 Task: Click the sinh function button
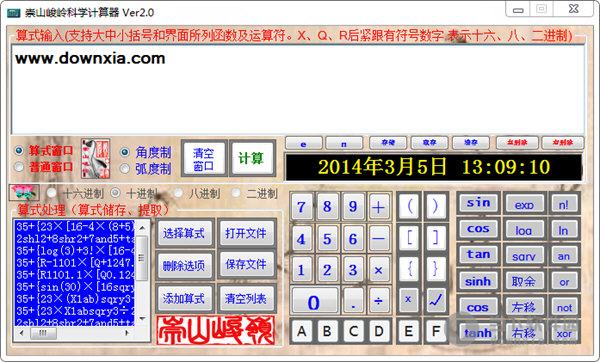(478, 281)
